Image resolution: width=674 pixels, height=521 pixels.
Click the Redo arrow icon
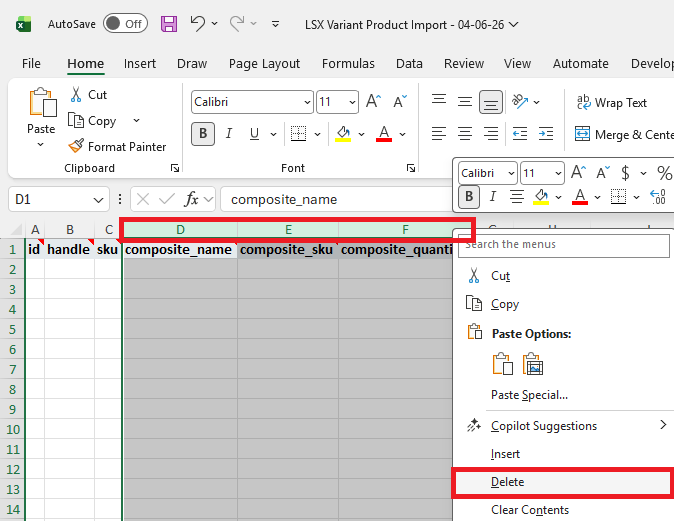click(237, 24)
